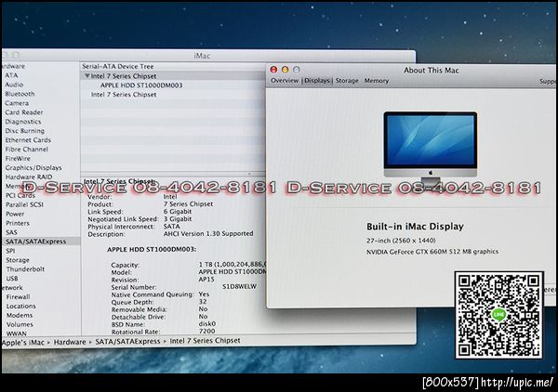
Task: Select Modems under Network
Action: pos(20,315)
